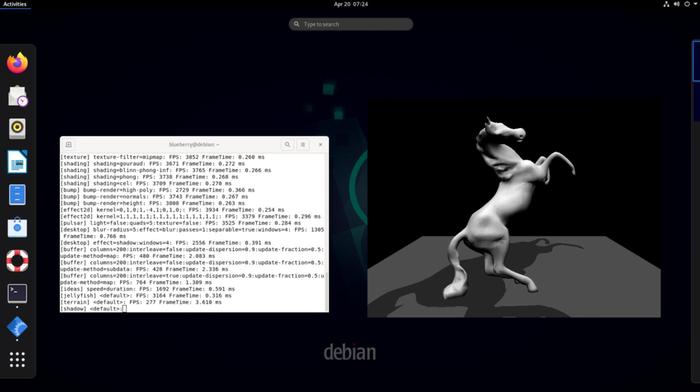Click the terminal search magnifier button
Image resolution: width=700 pixels, height=392 pixels.
tap(288, 145)
